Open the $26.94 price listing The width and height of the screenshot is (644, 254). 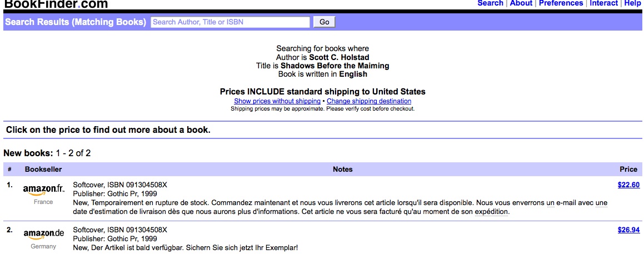pos(628,230)
